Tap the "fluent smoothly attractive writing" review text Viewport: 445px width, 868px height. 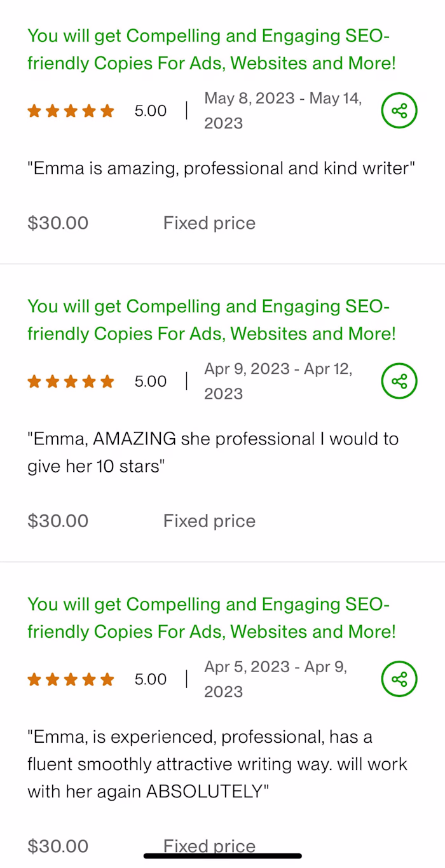[217, 764]
